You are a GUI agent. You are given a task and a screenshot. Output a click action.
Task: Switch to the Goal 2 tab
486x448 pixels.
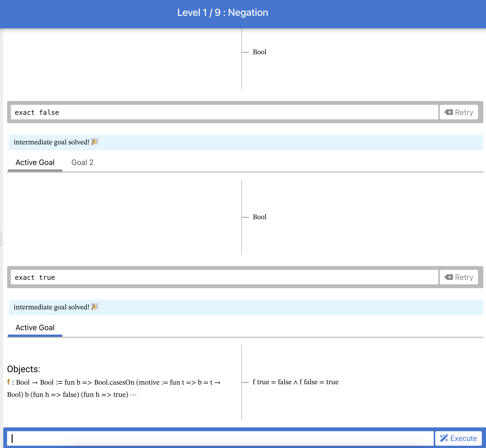pos(82,163)
